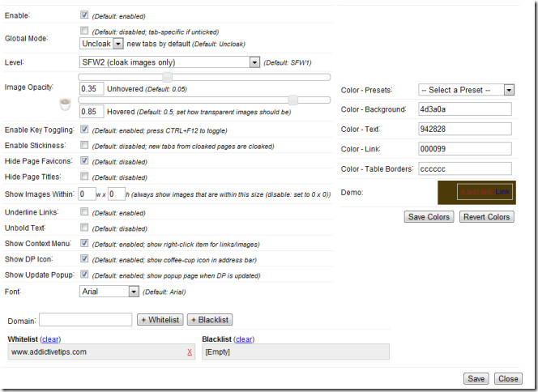538x392 pixels.
Task: Click the + Blacklist button
Action: point(210,320)
